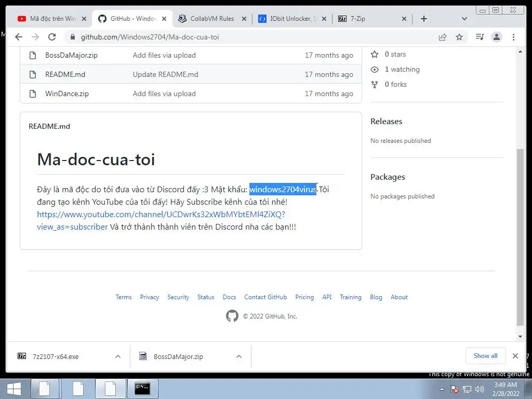
Task: Open README.md file in the file list
Action: 65,74
